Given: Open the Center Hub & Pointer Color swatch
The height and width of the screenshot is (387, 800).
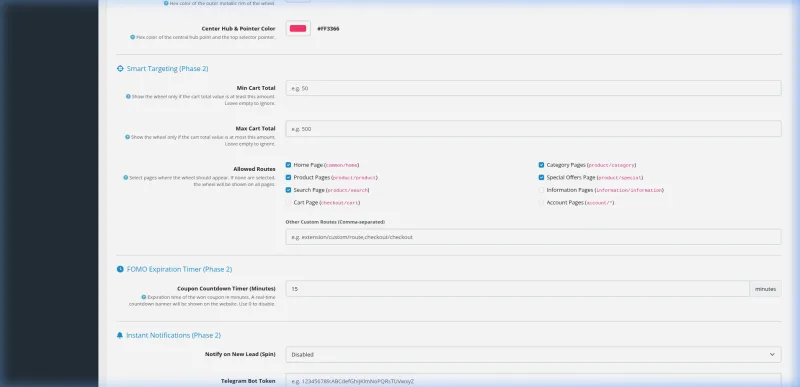Looking at the screenshot, I should [298, 29].
